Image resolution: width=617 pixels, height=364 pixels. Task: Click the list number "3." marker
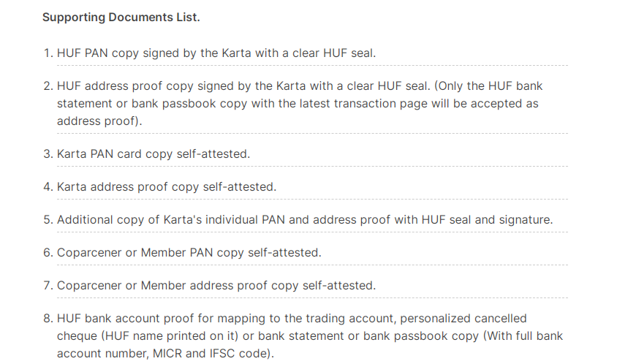(48, 154)
